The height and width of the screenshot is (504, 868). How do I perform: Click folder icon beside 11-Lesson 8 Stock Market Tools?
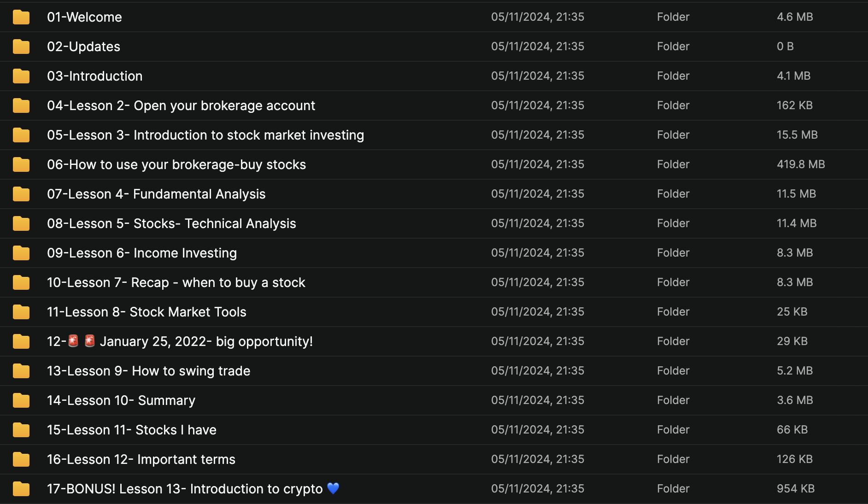click(x=21, y=312)
